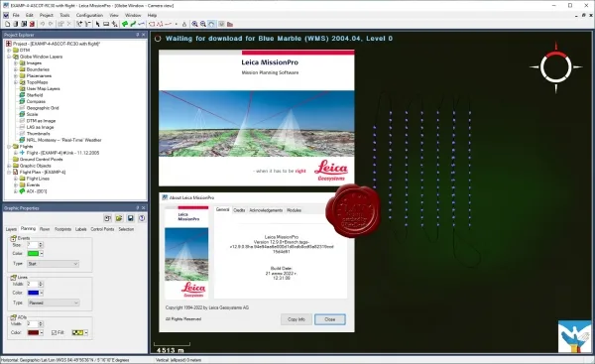Select the Layers tab in Graphic Properties
Screen dimensions: 595x364
coord(11,229)
